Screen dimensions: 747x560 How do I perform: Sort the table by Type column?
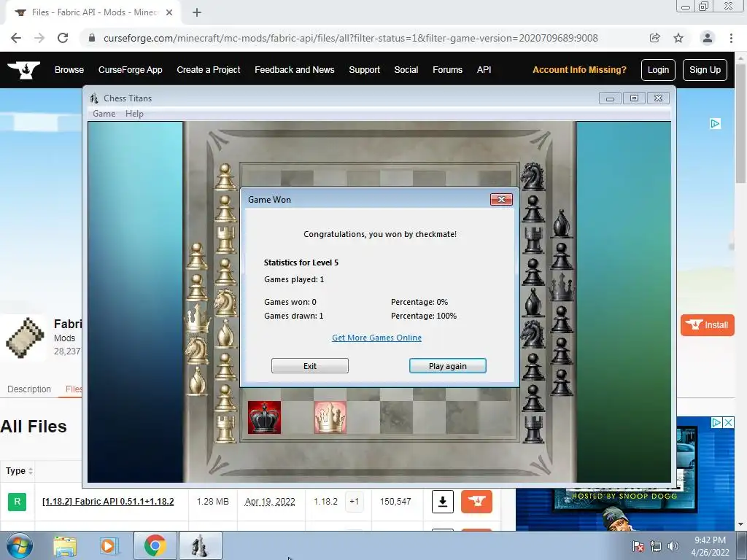point(19,471)
